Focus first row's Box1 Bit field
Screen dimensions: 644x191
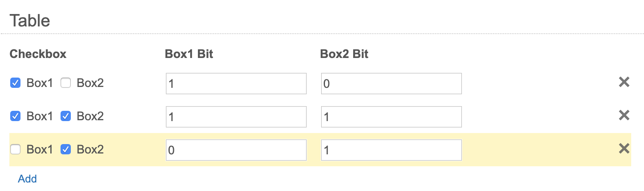tap(236, 84)
